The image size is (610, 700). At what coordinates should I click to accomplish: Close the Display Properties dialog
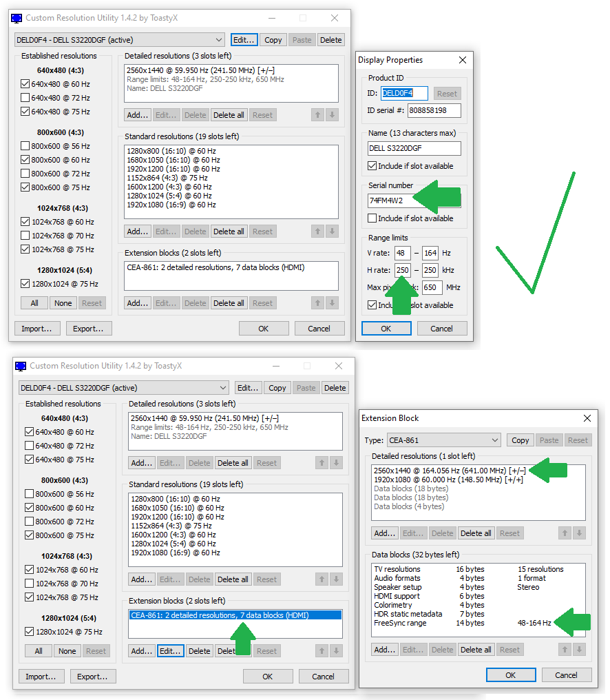pyautogui.click(x=463, y=60)
